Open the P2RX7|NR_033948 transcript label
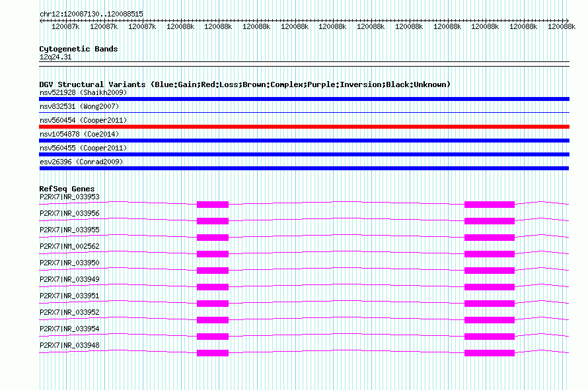 tap(69, 345)
